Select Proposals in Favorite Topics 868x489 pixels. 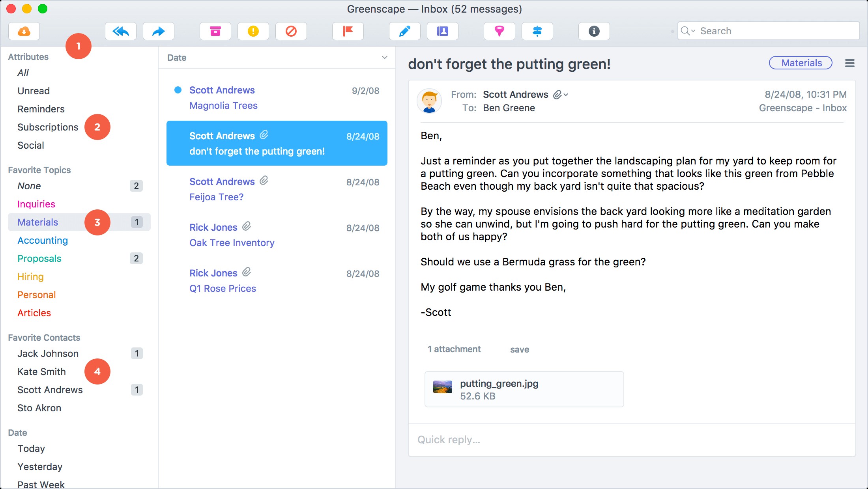[39, 259]
